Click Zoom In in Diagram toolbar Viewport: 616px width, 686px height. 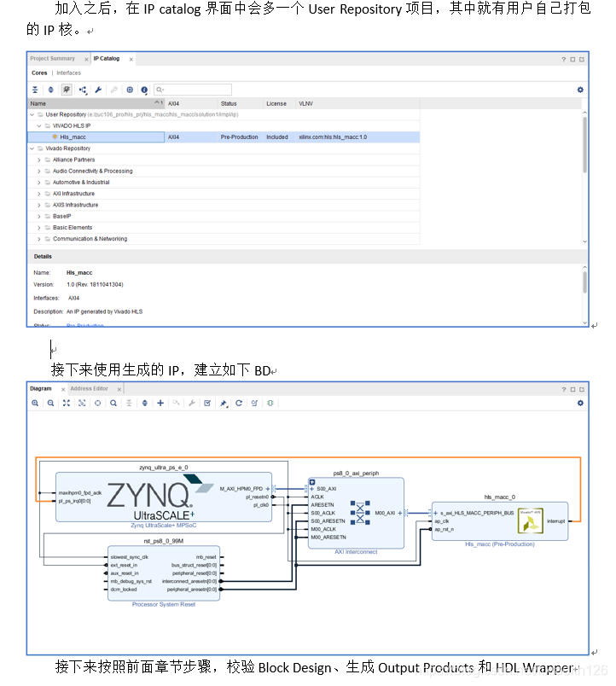[x=35, y=404]
